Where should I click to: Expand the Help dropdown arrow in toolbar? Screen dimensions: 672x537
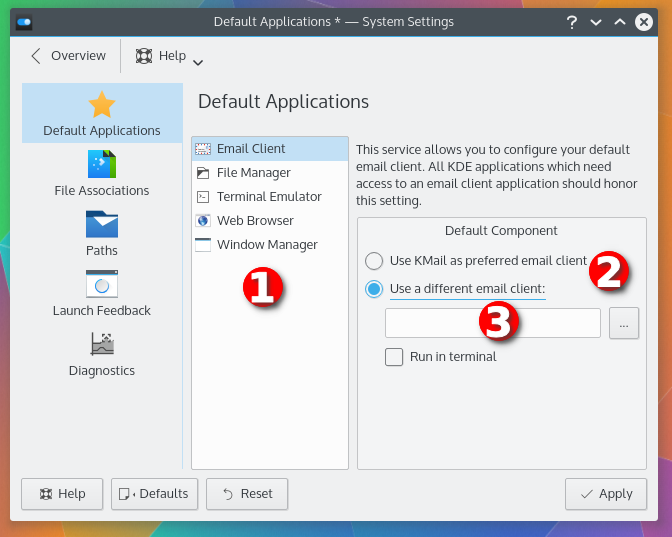pos(198,62)
